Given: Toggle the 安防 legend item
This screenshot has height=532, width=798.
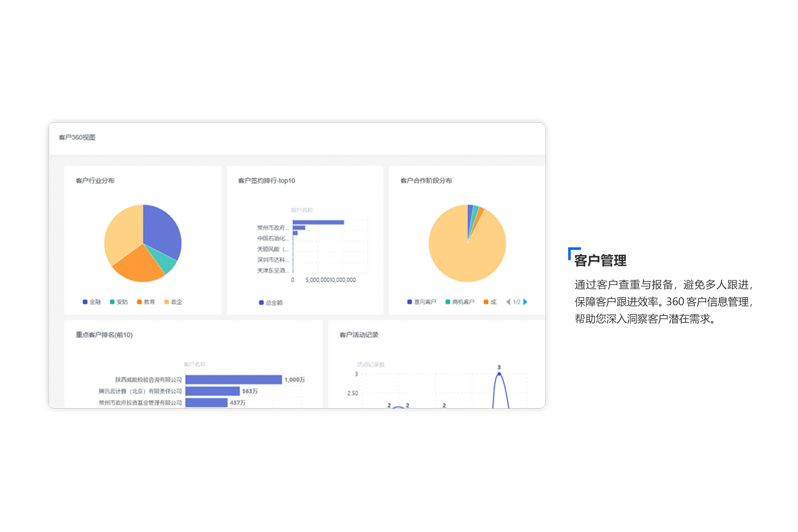Looking at the screenshot, I should (x=119, y=302).
